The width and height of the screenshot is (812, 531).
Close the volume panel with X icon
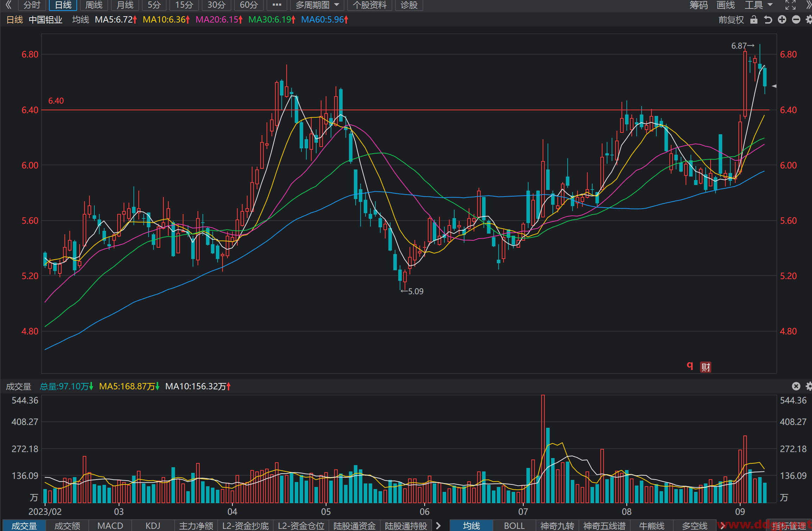click(x=796, y=386)
